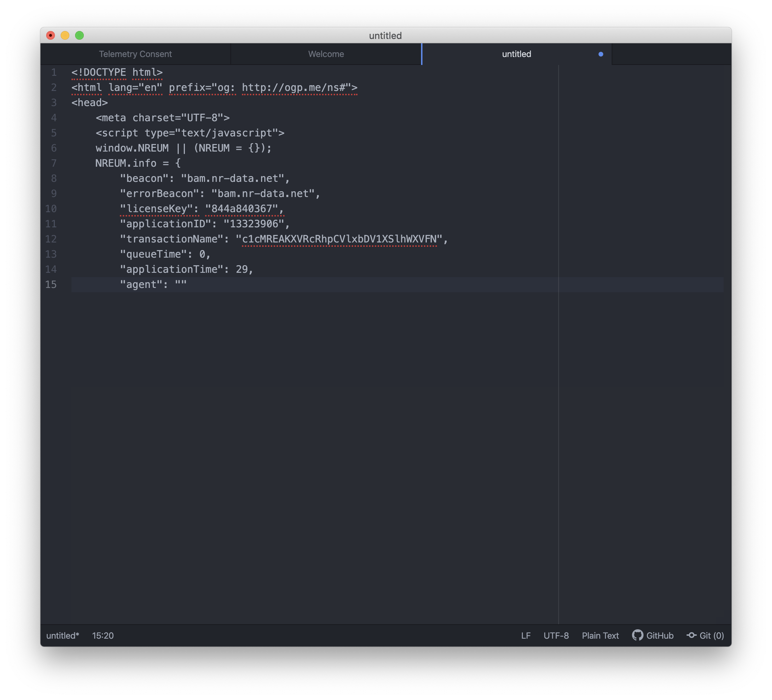Click line number 3 in the gutter
Image resolution: width=772 pixels, height=700 pixels.
pos(53,103)
